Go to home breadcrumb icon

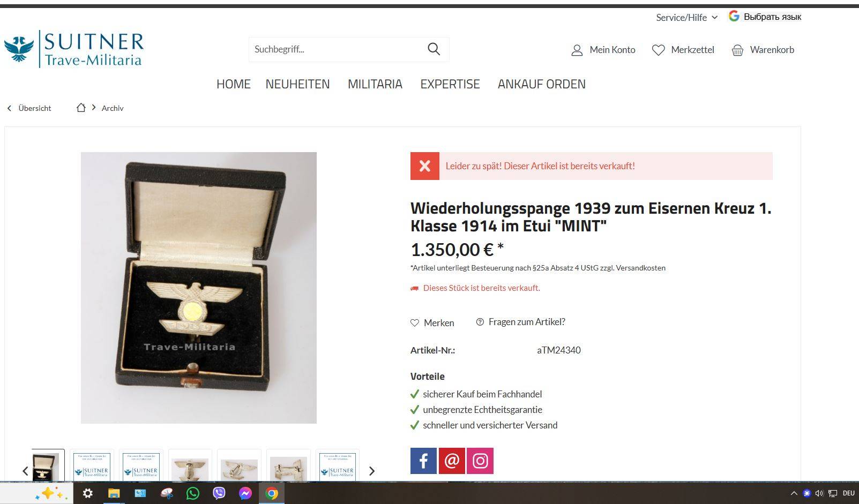81,108
